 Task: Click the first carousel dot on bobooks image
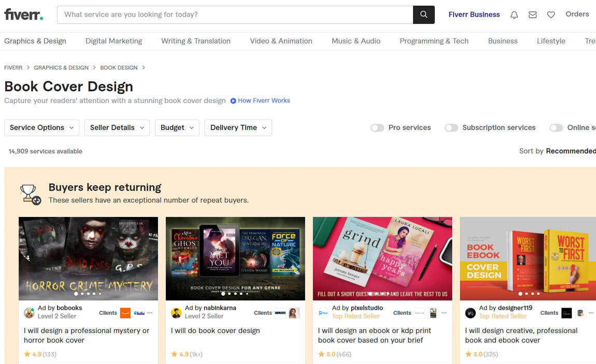[76, 294]
